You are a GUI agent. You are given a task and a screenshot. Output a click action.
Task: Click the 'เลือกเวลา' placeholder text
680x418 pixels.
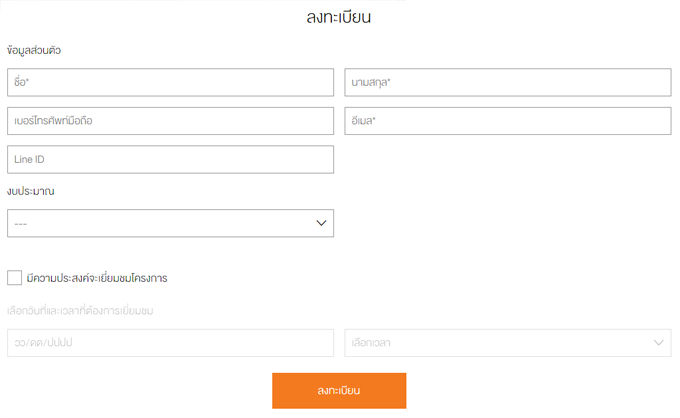point(371,343)
